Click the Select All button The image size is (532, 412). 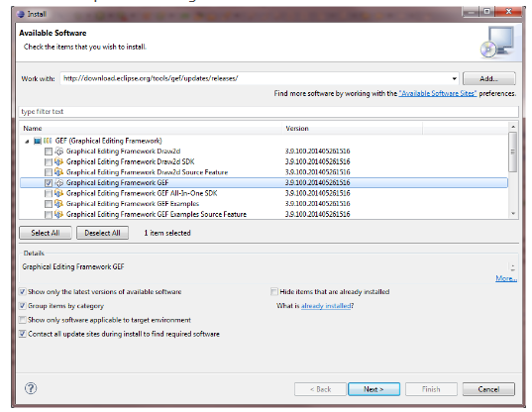(x=46, y=233)
